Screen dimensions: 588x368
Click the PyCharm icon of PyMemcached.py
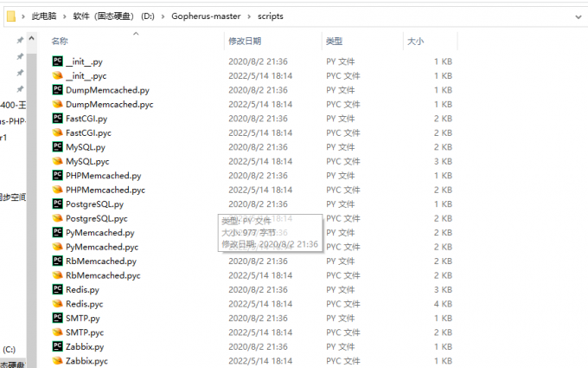pyautogui.click(x=57, y=232)
